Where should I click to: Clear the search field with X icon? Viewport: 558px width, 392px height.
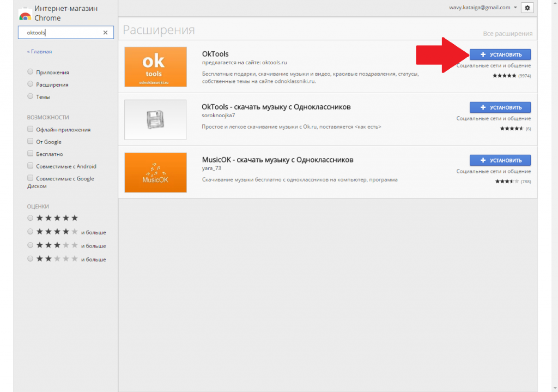105,33
